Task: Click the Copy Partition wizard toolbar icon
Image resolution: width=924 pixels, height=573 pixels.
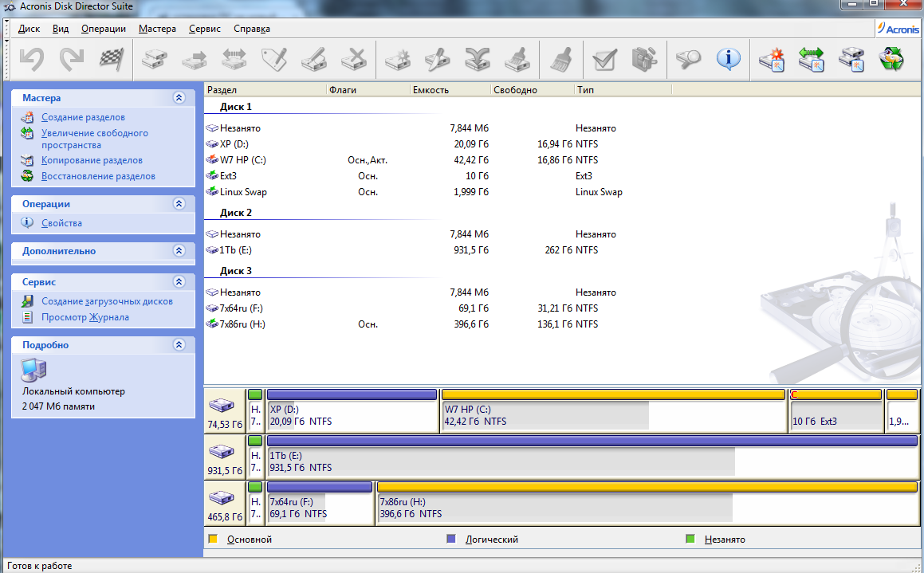Action: [x=851, y=59]
